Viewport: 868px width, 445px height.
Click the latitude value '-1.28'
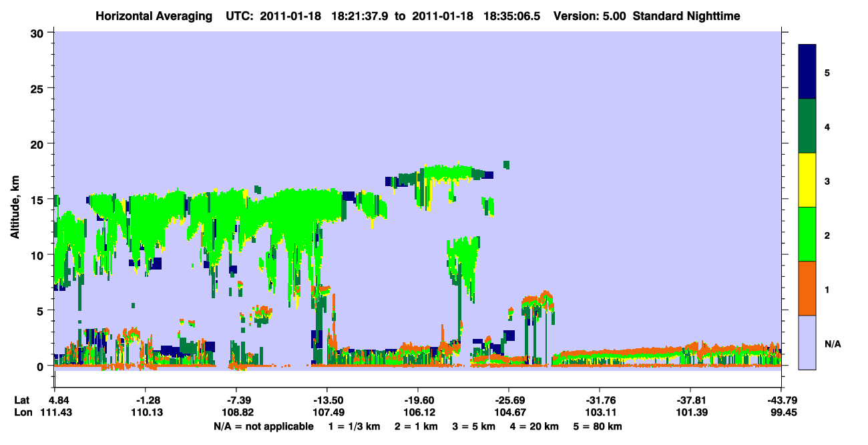tap(146, 400)
